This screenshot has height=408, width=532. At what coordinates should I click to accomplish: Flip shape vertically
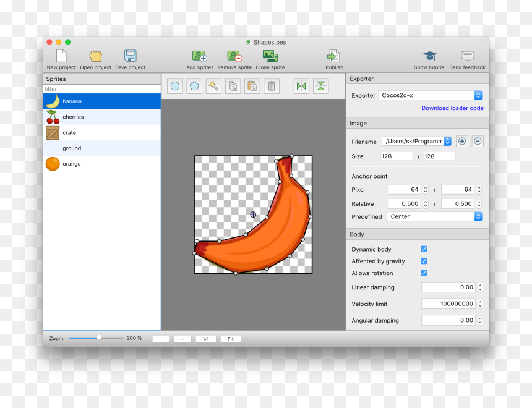pos(320,86)
